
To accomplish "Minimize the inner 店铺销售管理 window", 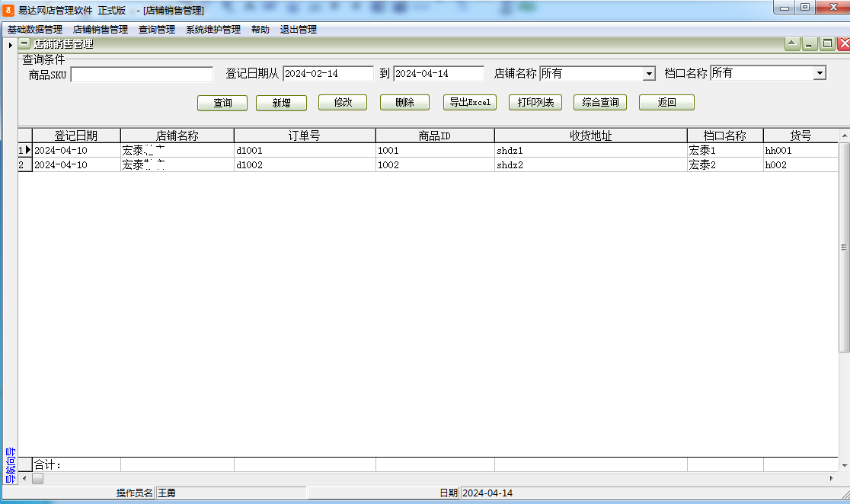I will coord(810,44).
